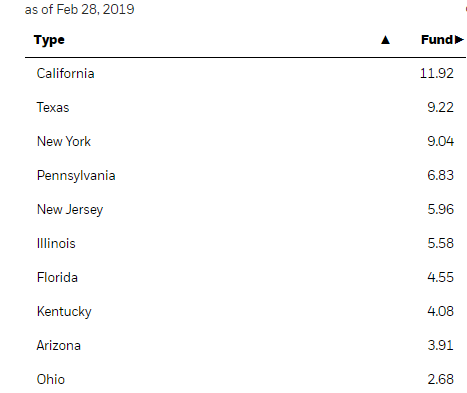Screen dimensions: 467x393
Task: Click the Ohio entry
Action: pos(51,379)
